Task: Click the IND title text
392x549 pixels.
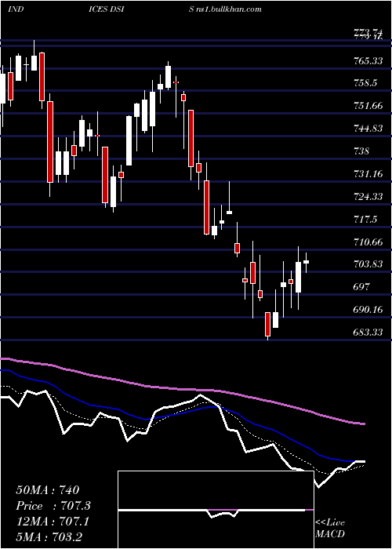Action: point(16,9)
